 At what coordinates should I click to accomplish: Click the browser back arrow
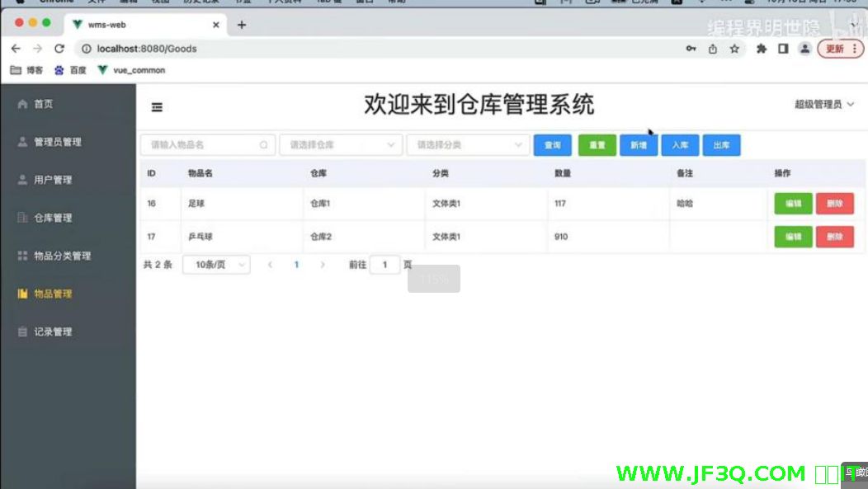pyautogui.click(x=16, y=49)
